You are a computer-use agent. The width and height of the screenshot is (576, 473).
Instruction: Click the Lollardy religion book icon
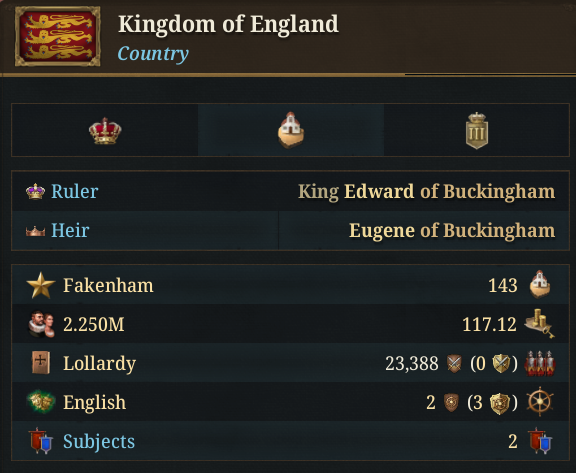[x=41, y=363]
